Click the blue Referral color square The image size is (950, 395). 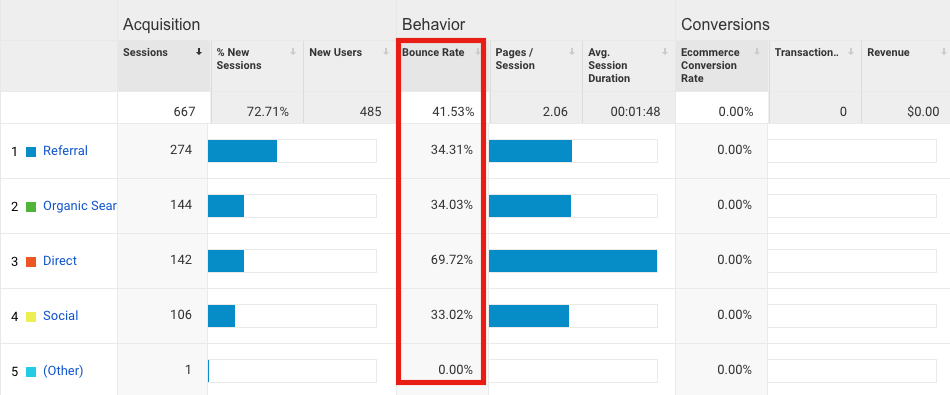coord(31,151)
